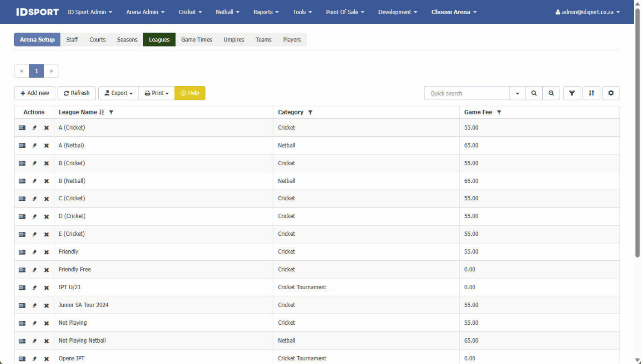Filter the Game Fee column
The height and width of the screenshot is (364, 641).
pyautogui.click(x=499, y=112)
